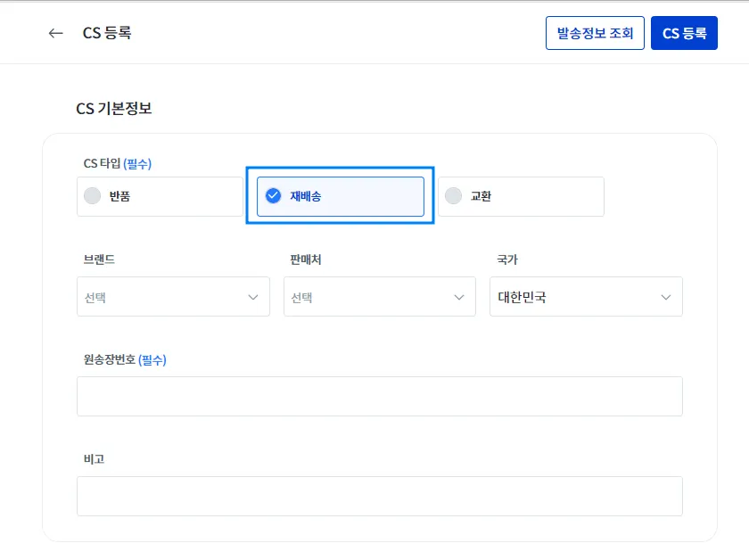The width and height of the screenshot is (749, 560).
Task: Click the chevron arrow in 국가 field
Action: pyautogui.click(x=665, y=297)
